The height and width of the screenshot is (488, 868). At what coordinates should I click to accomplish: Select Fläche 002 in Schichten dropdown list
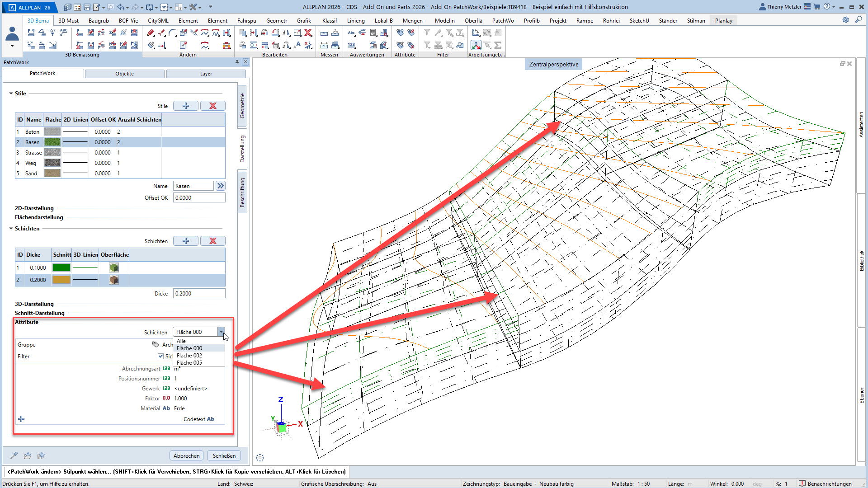tap(189, 356)
